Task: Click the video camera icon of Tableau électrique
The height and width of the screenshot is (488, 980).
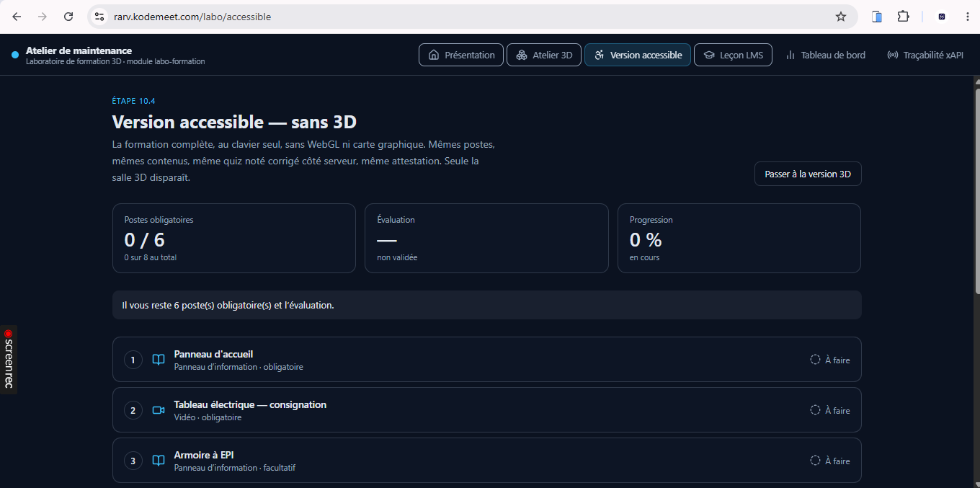Action: 159,410
